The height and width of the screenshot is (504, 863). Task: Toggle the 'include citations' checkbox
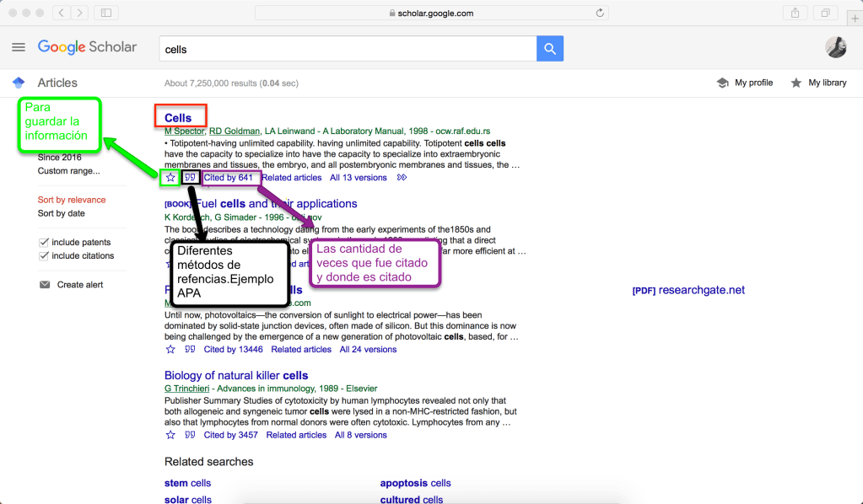[x=44, y=256]
